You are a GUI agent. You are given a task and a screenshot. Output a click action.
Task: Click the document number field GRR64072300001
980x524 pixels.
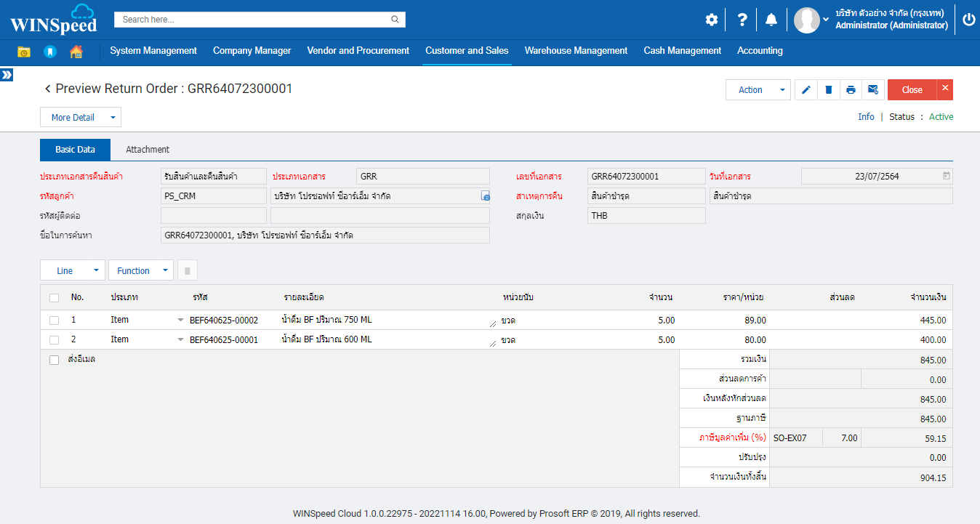pos(646,176)
